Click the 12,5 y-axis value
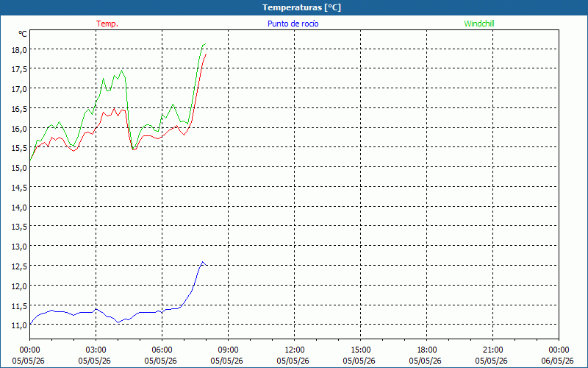 tap(19, 266)
